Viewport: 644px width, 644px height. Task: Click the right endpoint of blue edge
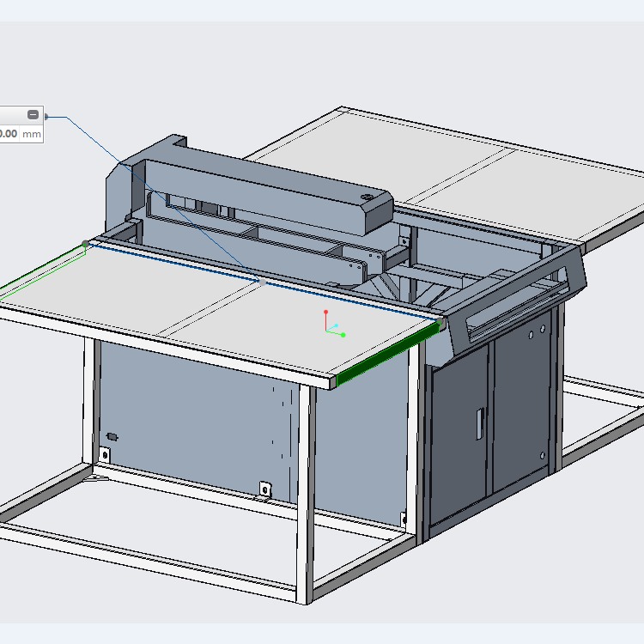coord(440,323)
